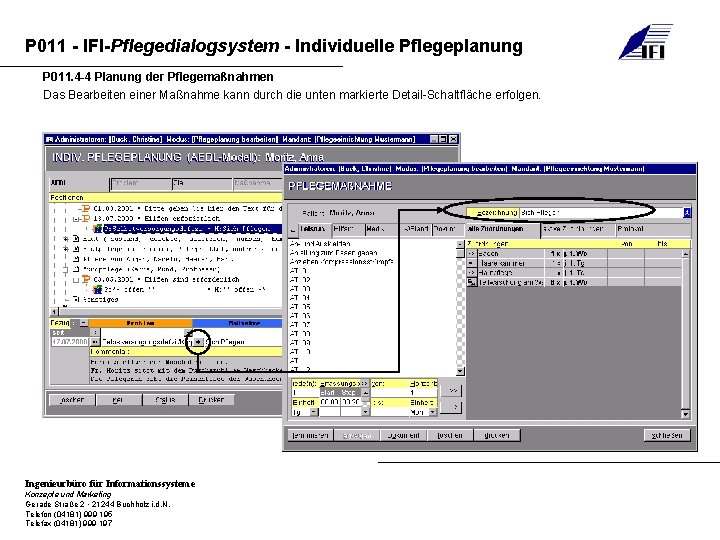Click the blue 'Maßnahme' column header
This screenshot has width=720, height=540.
tap(237, 323)
